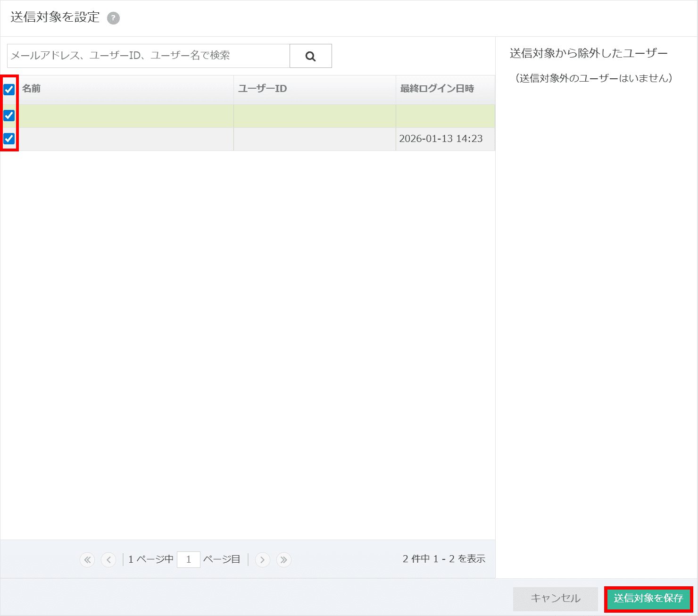Jump to the last page of results
The image size is (698, 616).
283,560
